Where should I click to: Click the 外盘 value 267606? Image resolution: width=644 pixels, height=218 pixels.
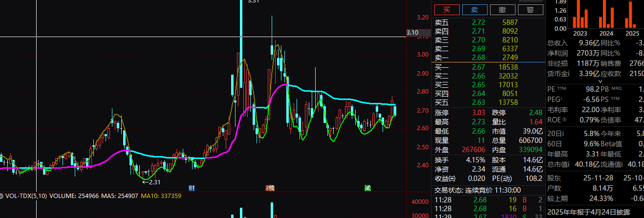(x=473, y=149)
